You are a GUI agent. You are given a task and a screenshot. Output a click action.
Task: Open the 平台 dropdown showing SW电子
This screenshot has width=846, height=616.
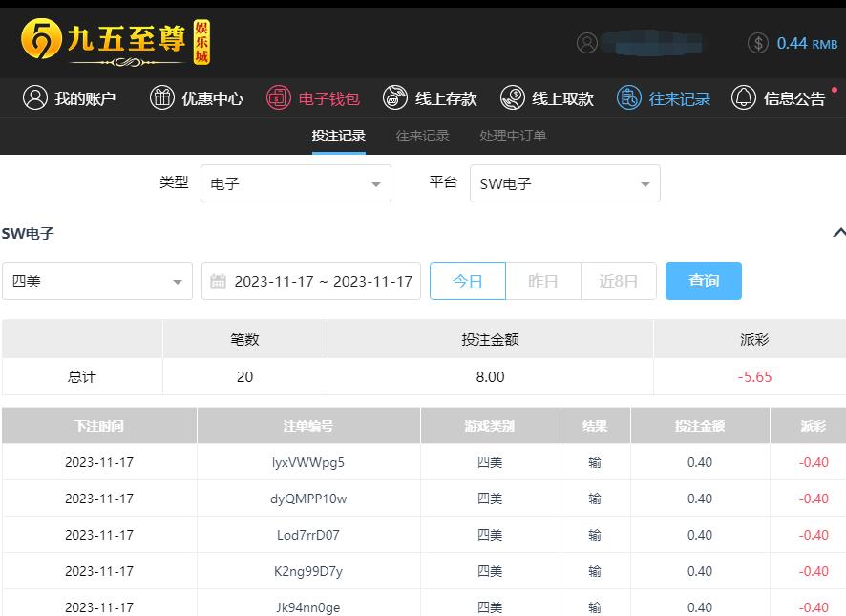[x=565, y=183]
